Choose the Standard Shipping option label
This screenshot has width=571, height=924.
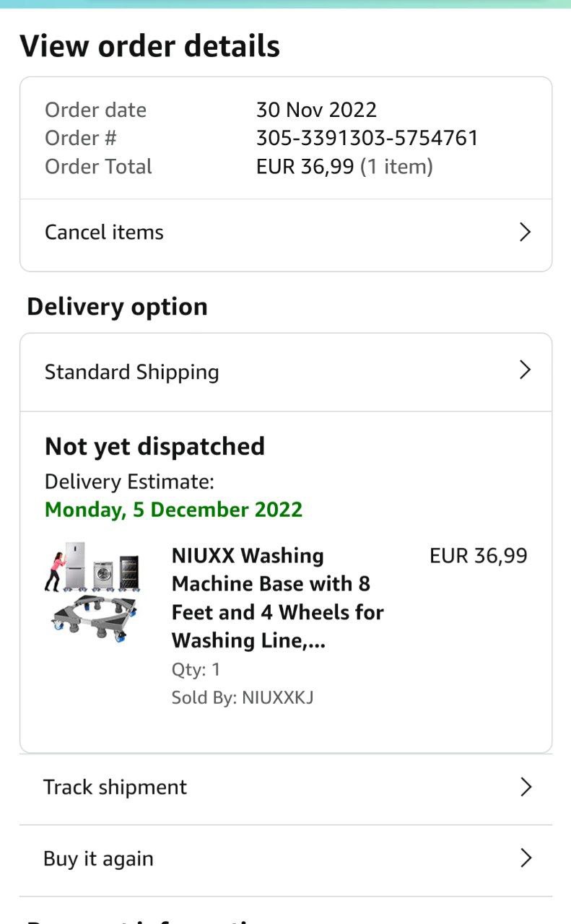[x=132, y=372]
